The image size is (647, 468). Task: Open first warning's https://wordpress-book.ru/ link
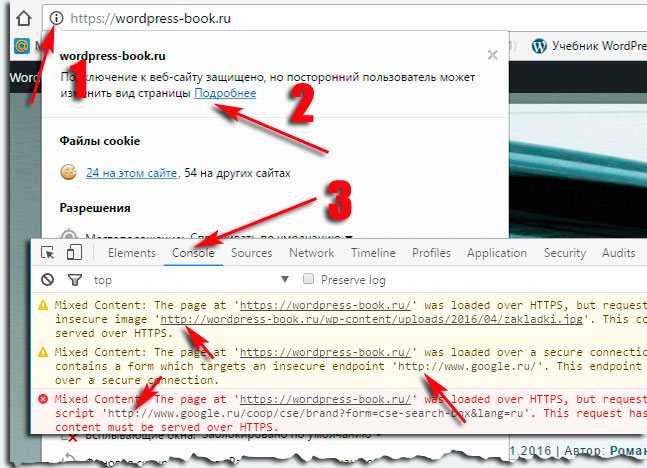(x=326, y=305)
